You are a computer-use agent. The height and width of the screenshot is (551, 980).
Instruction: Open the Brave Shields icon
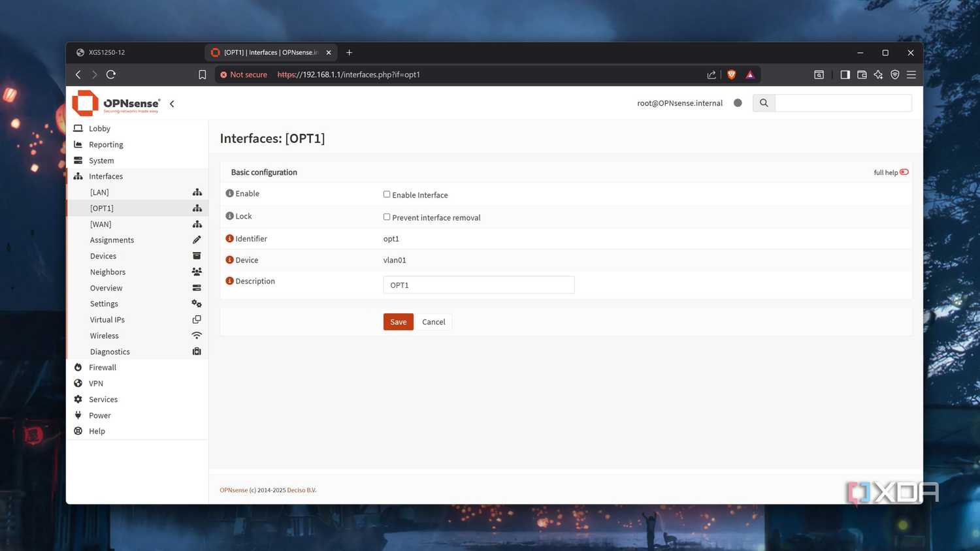tap(732, 74)
